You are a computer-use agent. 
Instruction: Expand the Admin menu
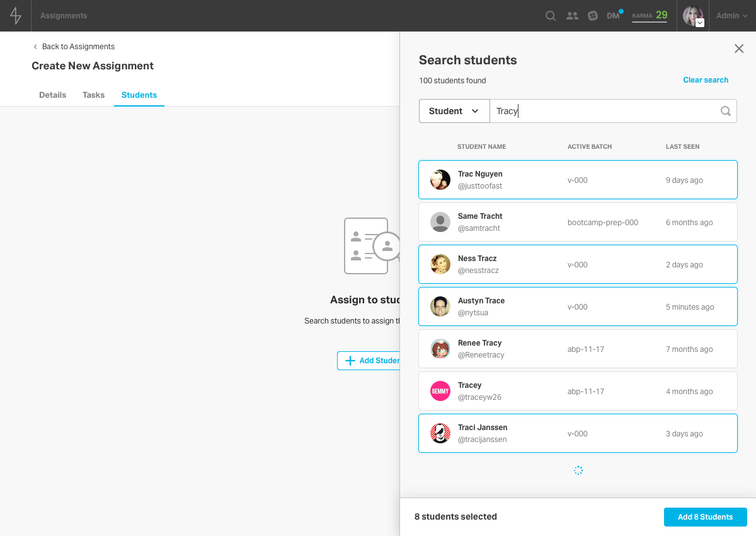[x=731, y=16]
